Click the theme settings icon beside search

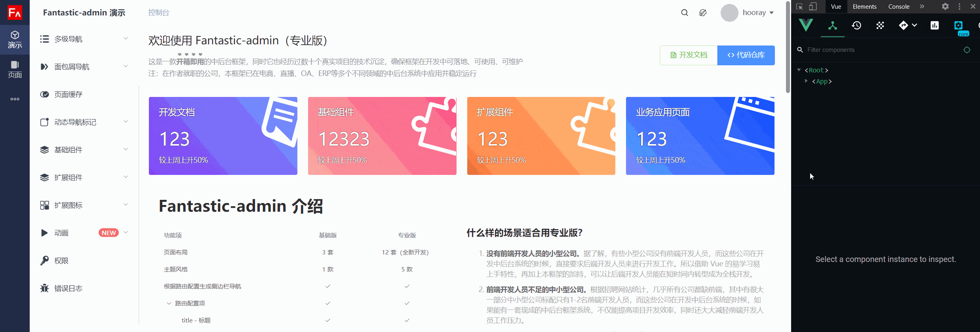(703, 13)
